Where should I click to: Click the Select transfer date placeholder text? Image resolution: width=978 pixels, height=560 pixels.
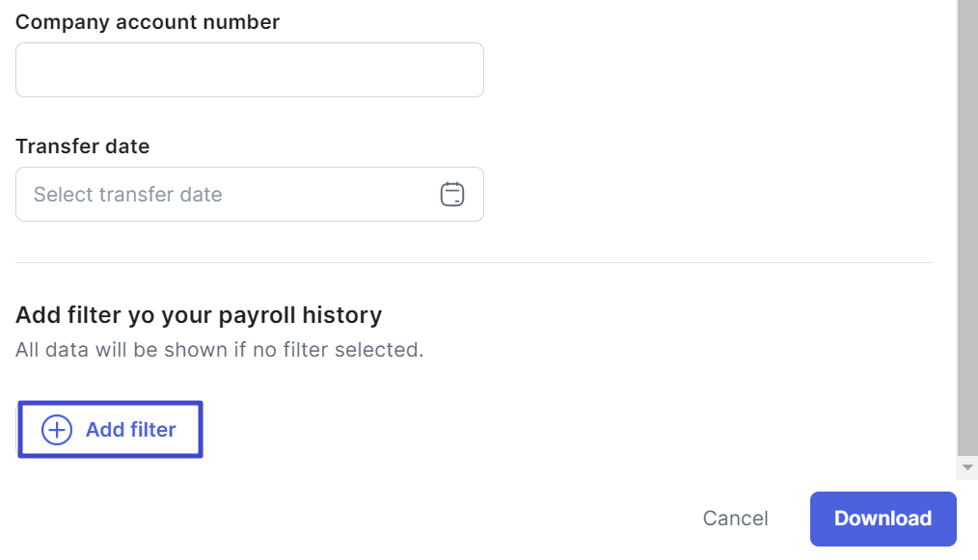coord(128,195)
